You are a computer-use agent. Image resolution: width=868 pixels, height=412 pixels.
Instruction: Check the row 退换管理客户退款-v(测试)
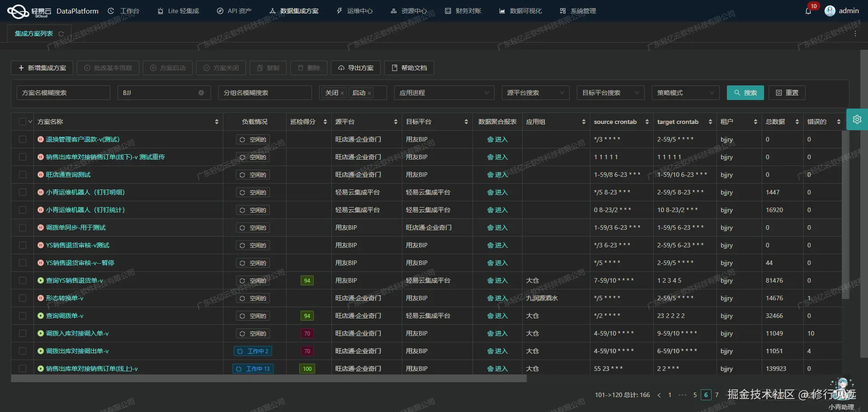23,139
